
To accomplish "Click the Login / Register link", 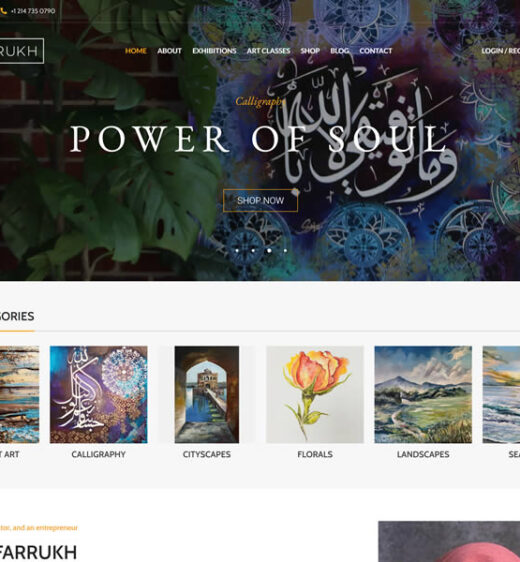I will (501, 51).
